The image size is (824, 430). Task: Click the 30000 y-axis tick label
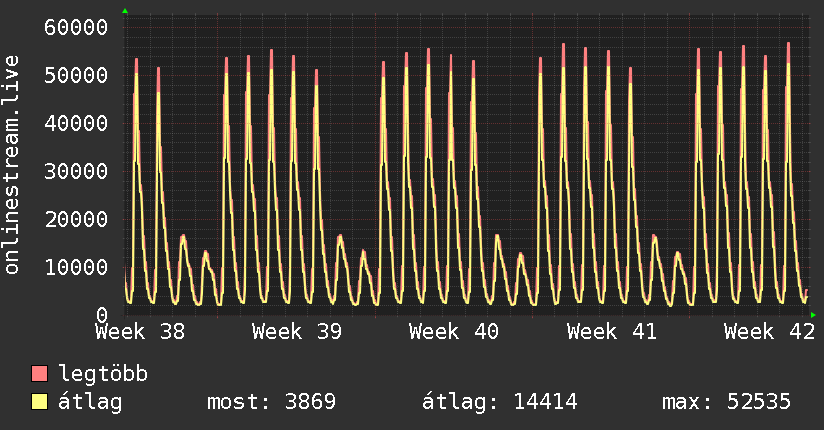pos(76,171)
